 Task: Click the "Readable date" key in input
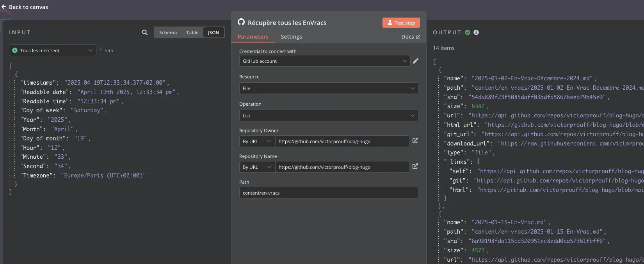point(44,92)
